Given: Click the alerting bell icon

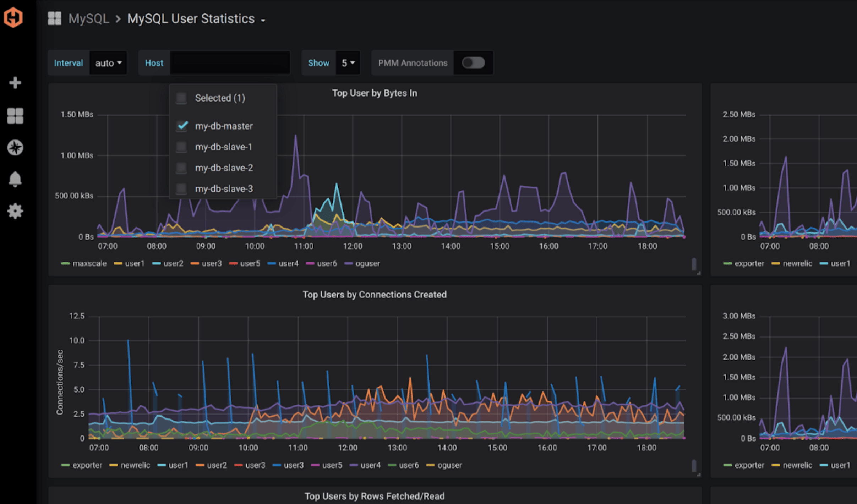Looking at the screenshot, I should (x=16, y=179).
